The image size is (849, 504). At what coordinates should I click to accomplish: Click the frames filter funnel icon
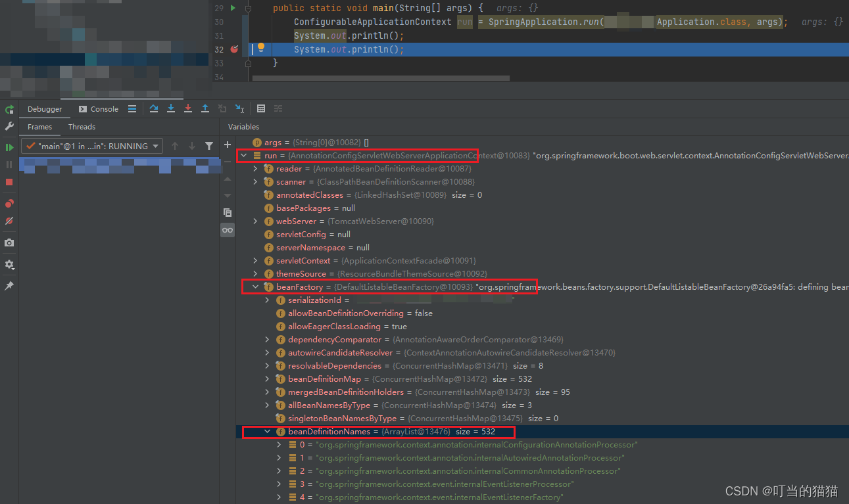pyautogui.click(x=209, y=146)
